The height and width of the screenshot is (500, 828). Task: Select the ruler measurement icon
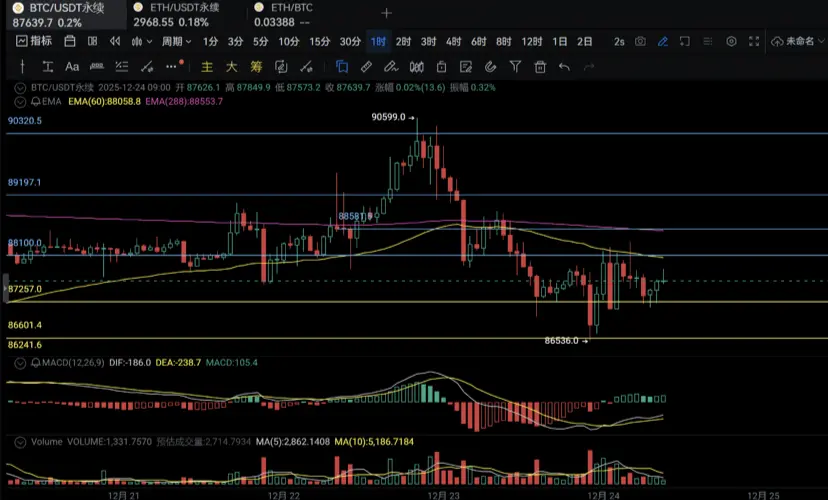(x=366, y=67)
